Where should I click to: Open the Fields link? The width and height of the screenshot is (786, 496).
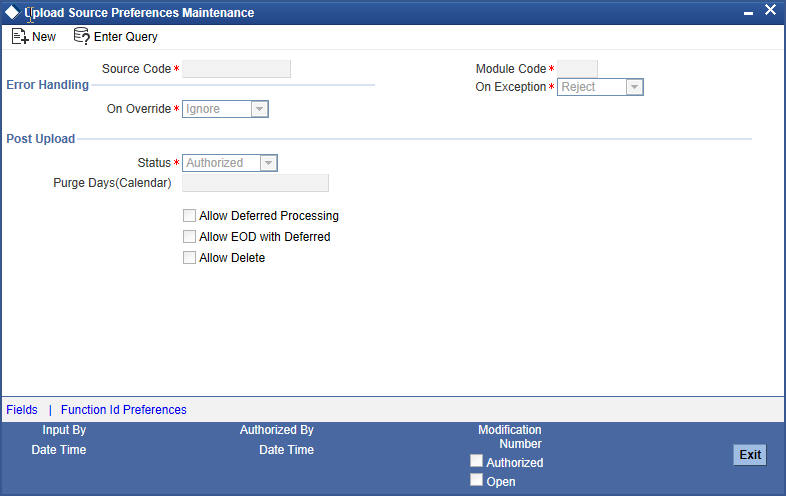click(22, 410)
